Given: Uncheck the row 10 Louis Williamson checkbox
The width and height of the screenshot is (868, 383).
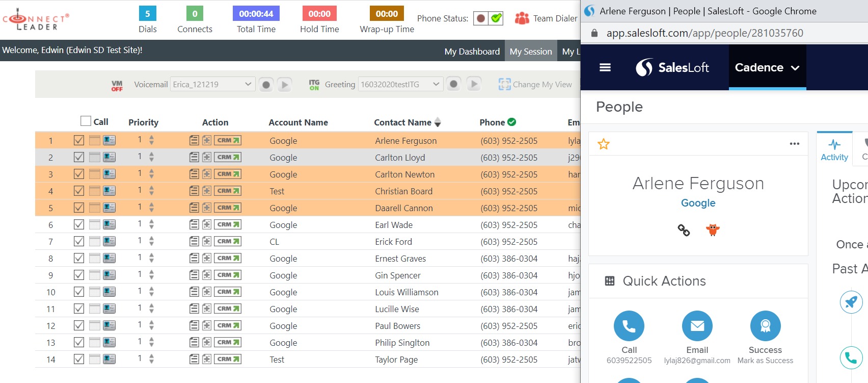Looking at the screenshot, I should tap(79, 292).
